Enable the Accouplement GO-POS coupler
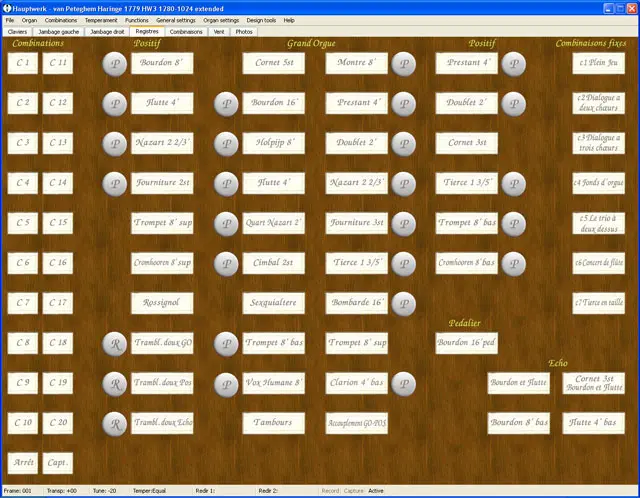Viewport: 640px width, 498px height. click(357, 423)
